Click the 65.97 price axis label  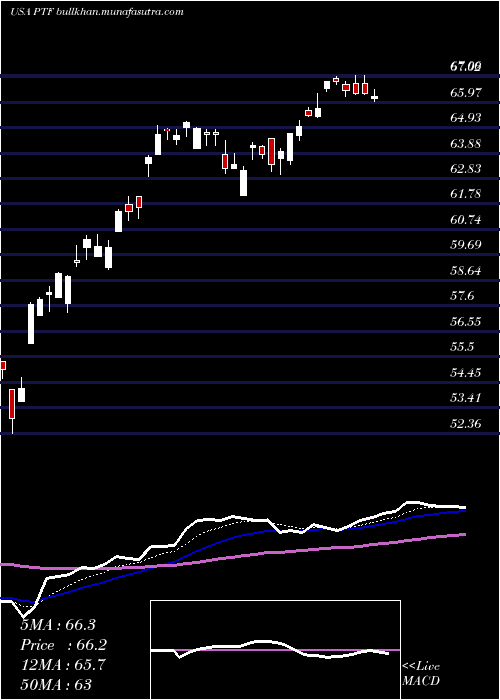pos(466,92)
